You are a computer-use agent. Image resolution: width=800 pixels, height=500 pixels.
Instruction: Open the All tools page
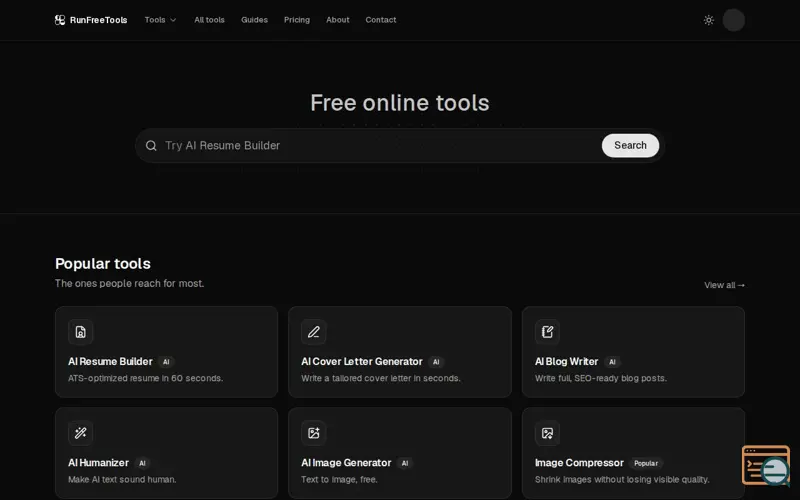click(x=209, y=20)
